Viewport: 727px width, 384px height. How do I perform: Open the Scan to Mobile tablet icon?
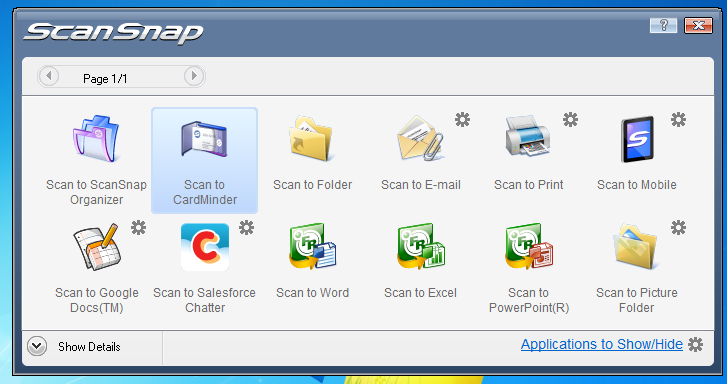[637, 139]
